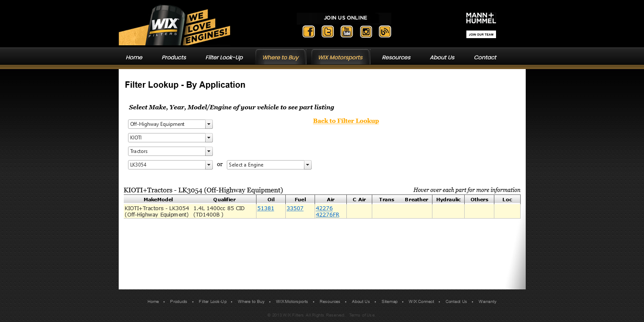Open the Instagram icon link
Viewport: 644px width, 322px height.
(366, 32)
